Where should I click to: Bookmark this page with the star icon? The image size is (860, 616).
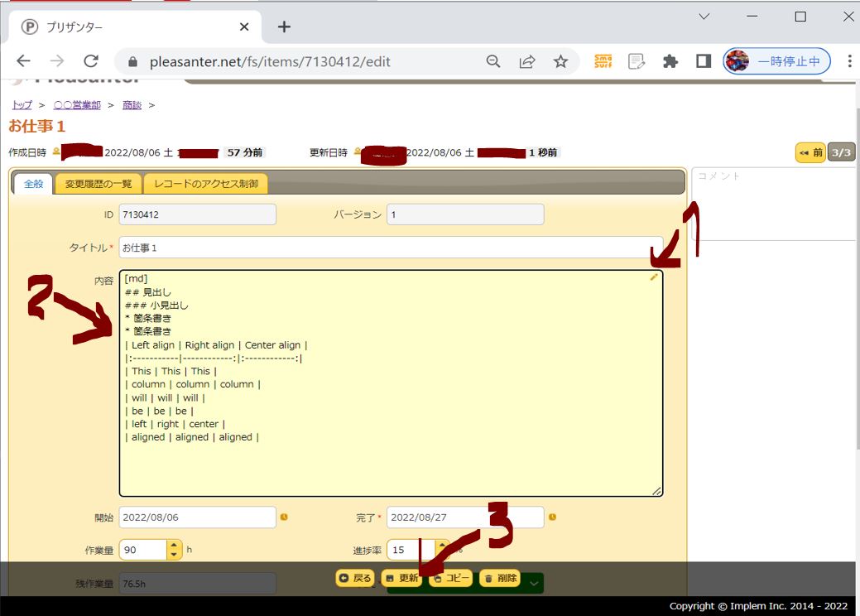coord(560,61)
